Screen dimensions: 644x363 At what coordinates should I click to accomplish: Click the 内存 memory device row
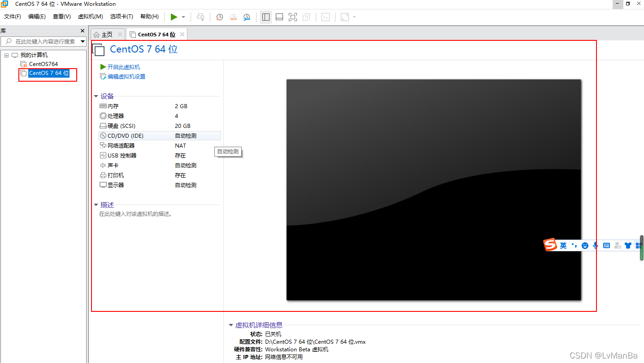160,106
